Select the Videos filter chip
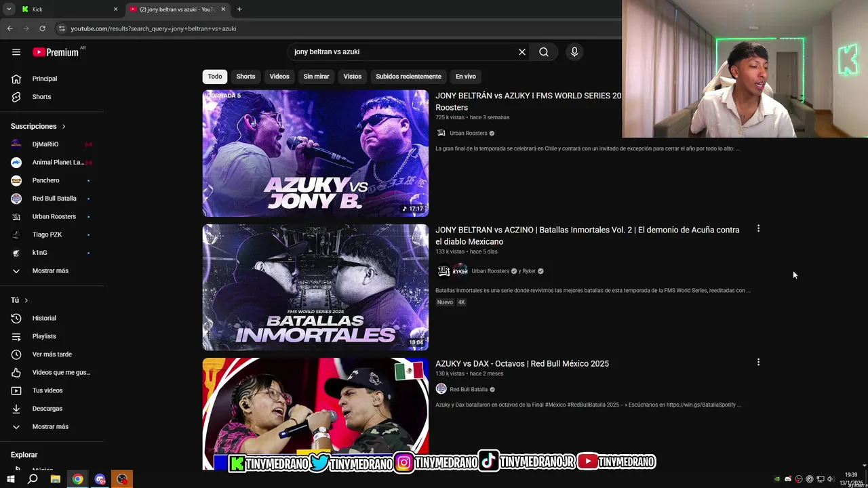Viewport: 868px width, 488px height. pos(279,77)
